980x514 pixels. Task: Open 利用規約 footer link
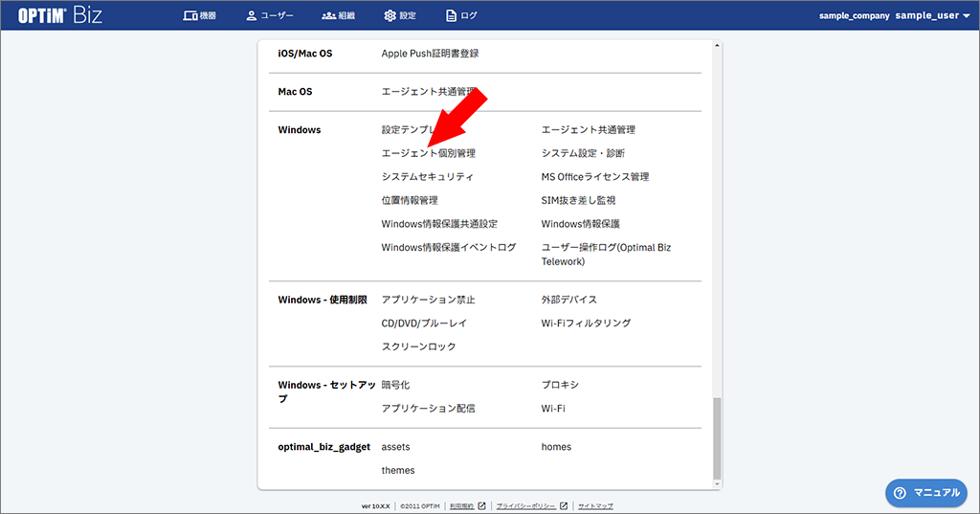(x=462, y=506)
